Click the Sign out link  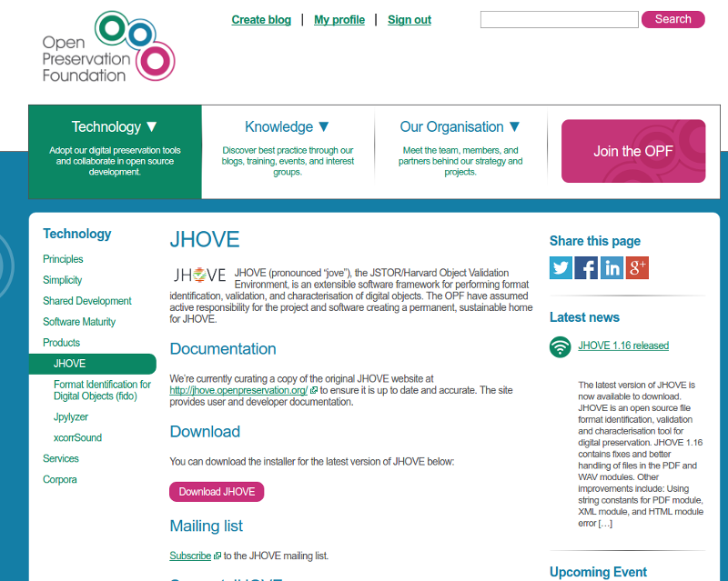pos(409,20)
